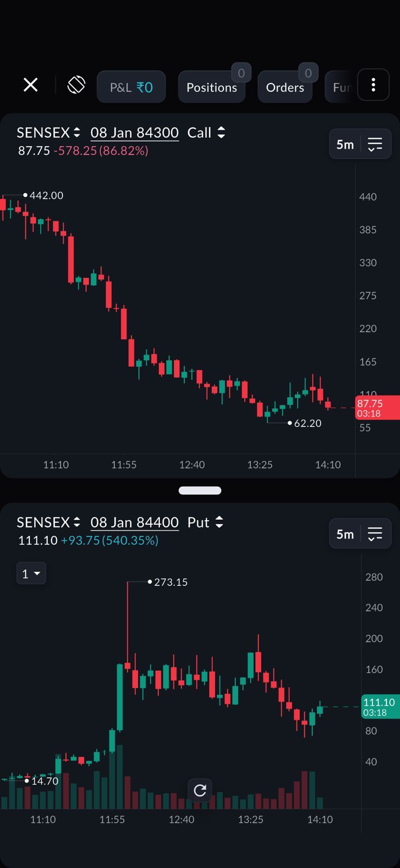Change the 5m timeframe on Put chart

tap(345, 534)
